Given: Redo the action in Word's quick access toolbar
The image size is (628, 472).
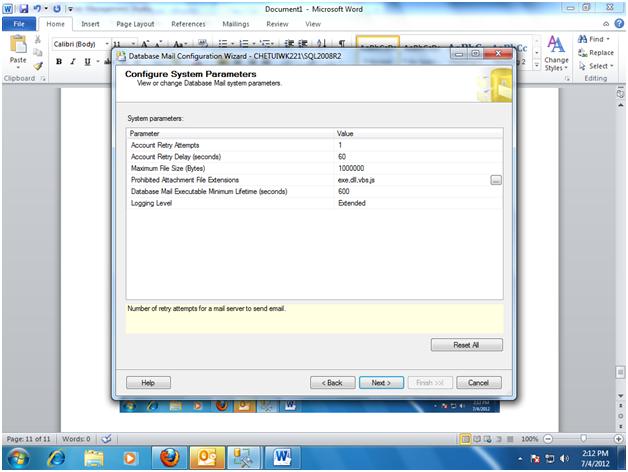Looking at the screenshot, I should point(57,8).
